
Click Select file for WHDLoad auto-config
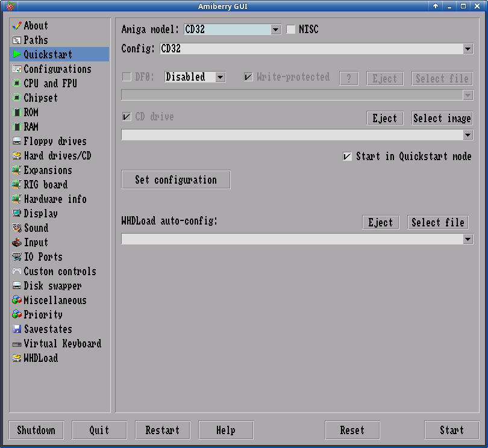click(x=438, y=222)
